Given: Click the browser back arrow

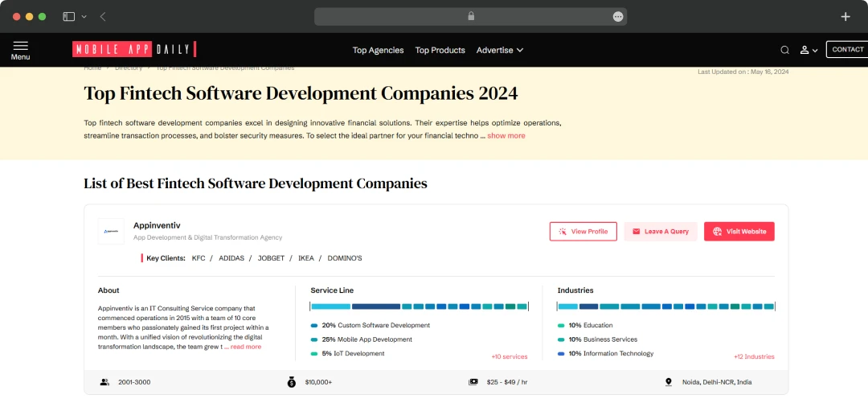Looking at the screenshot, I should (103, 17).
